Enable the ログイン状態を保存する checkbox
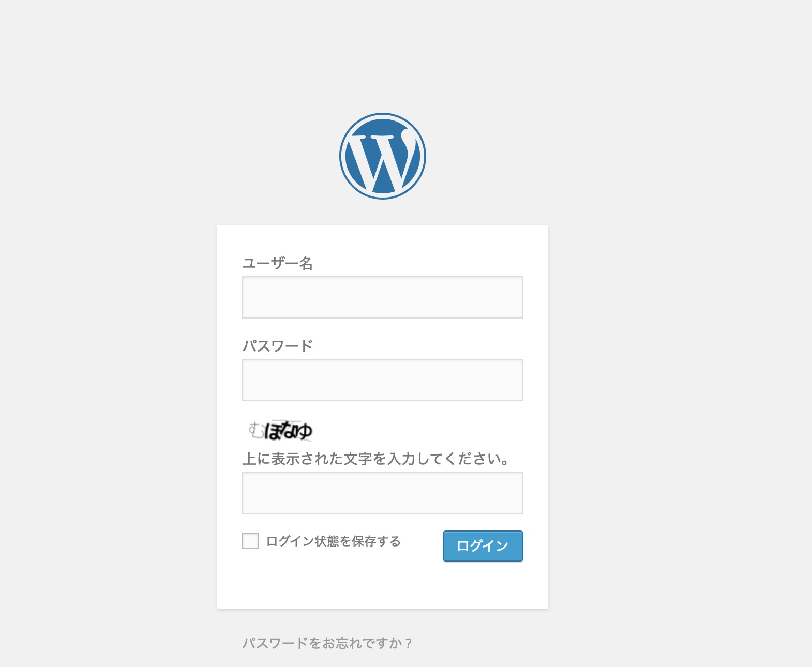The width and height of the screenshot is (812, 667). [250, 541]
